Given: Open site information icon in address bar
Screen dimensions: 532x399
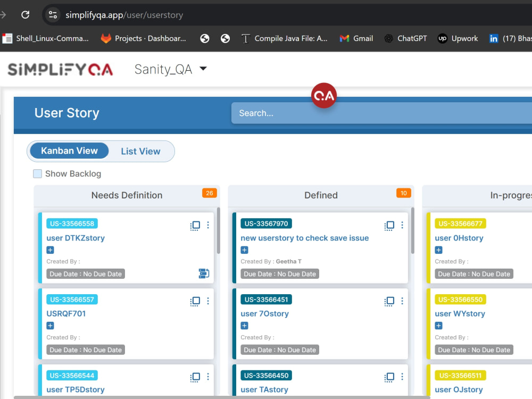Looking at the screenshot, I should point(53,14).
